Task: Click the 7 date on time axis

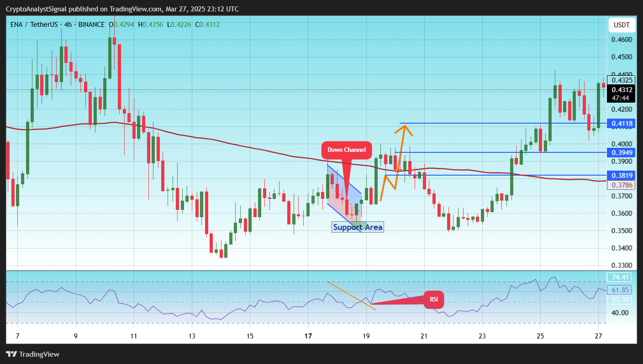Action: click(x=18, y=336)
